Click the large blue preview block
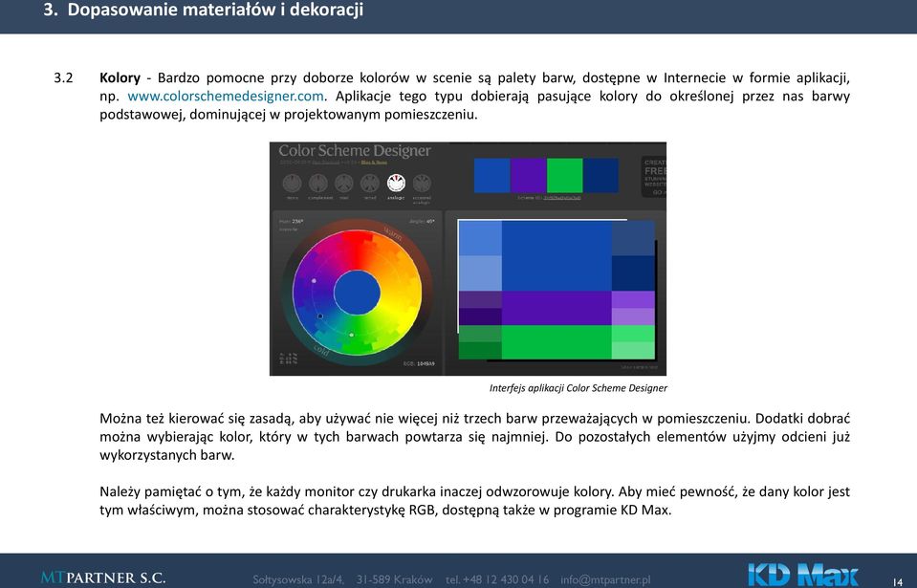This screenshot has width=917, height=588. tap(557, 255)
